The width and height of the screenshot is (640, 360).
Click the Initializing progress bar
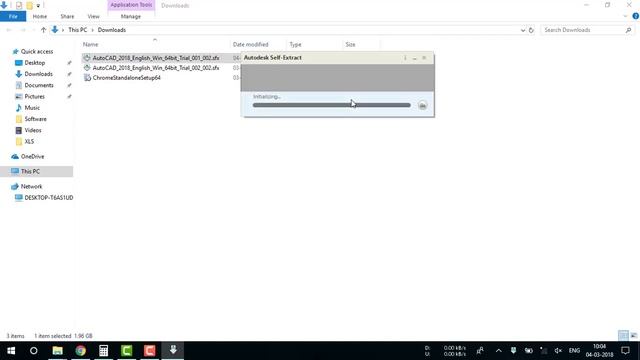click(x=331, y=105)
